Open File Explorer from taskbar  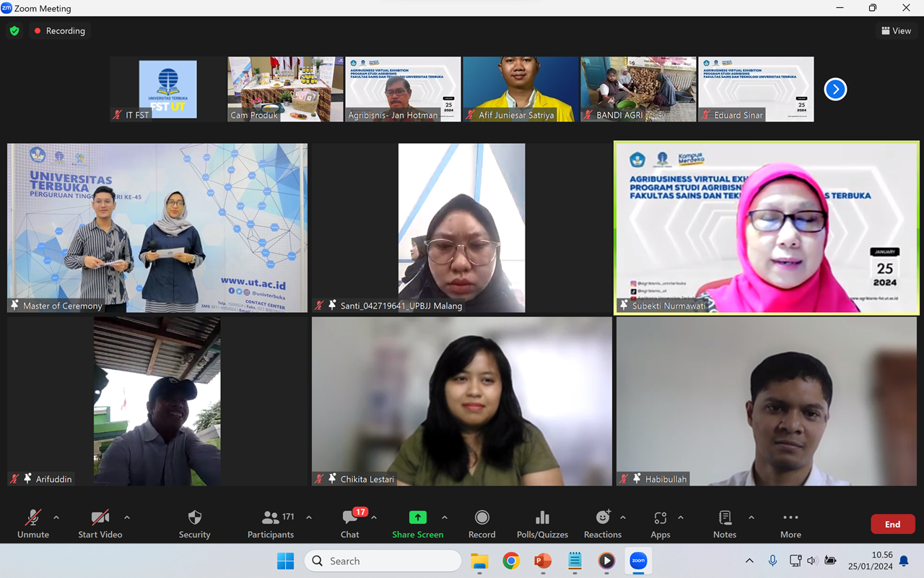pyautogui.click(x=479, y=561)
